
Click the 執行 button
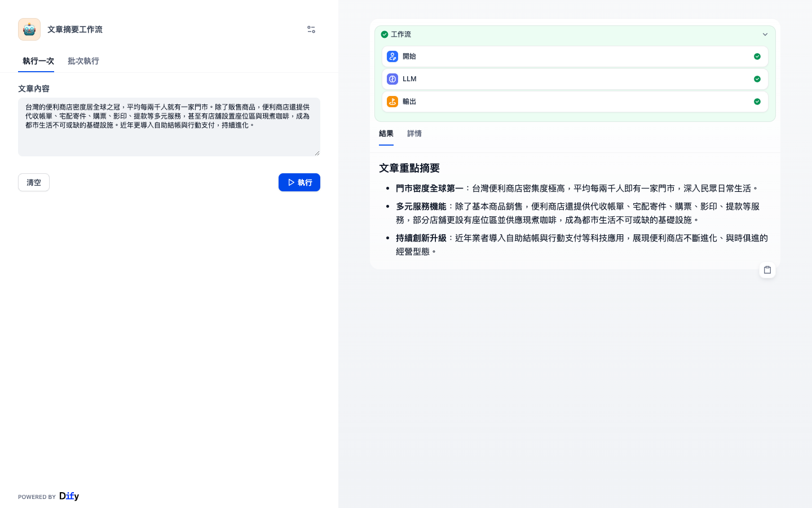coord(299,182)
